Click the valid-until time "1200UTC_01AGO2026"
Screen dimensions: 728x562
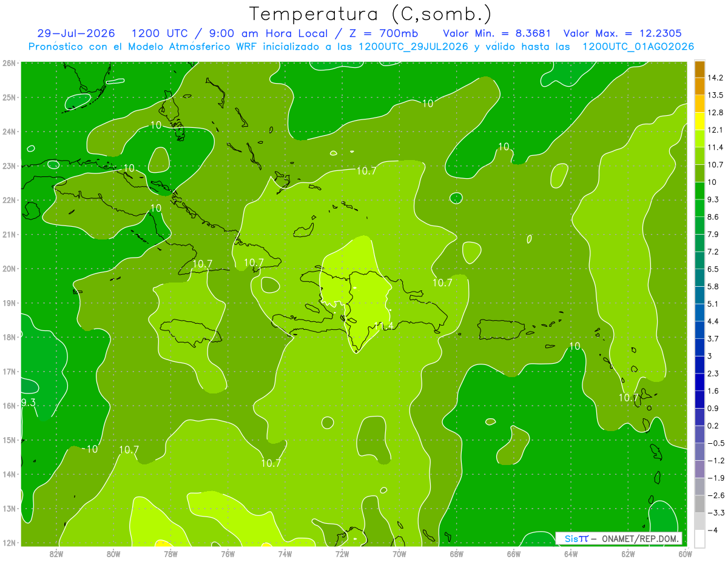point(638,47)
